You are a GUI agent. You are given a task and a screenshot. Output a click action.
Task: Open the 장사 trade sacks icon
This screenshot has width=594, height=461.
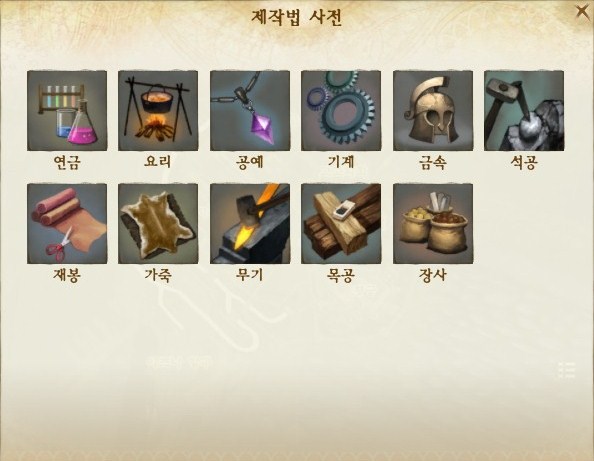pos(433,224)
